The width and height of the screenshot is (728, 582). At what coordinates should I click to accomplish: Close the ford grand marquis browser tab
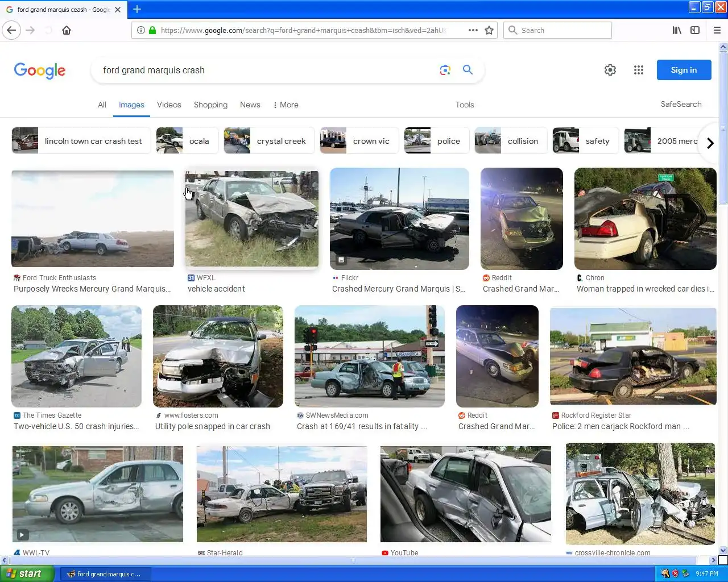click(x=118, y=10)
